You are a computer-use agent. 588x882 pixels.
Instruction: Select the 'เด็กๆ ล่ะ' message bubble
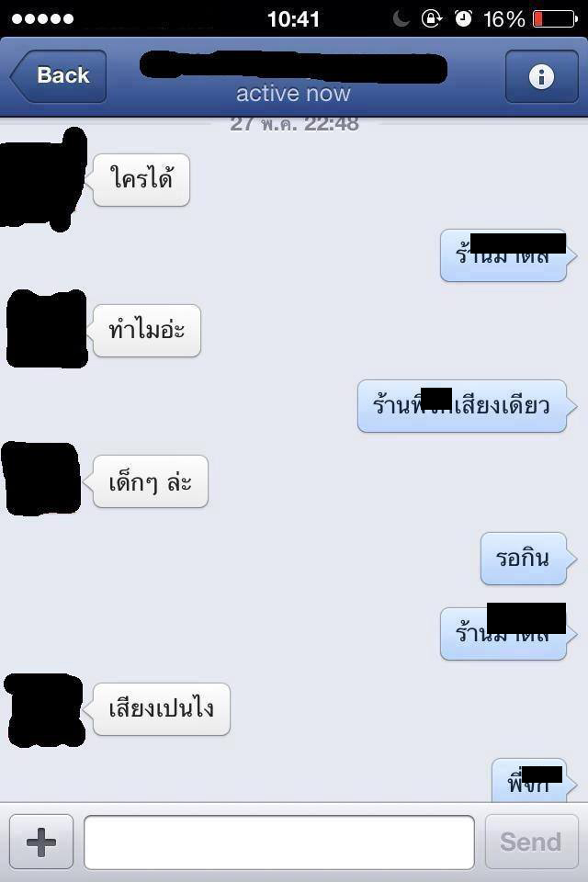coord(151,481)
